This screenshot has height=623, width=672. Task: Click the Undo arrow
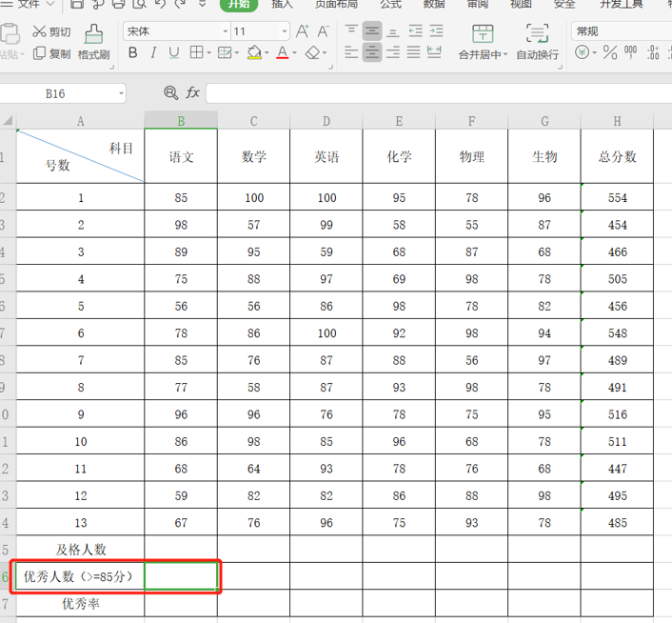[x=160, y=4]
